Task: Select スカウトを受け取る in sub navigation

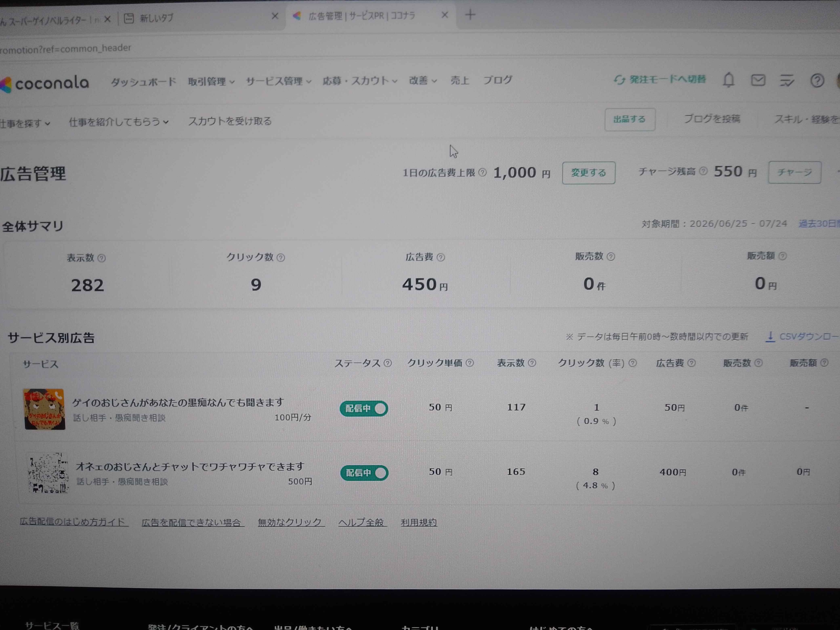Action: (x=230, y=121)
